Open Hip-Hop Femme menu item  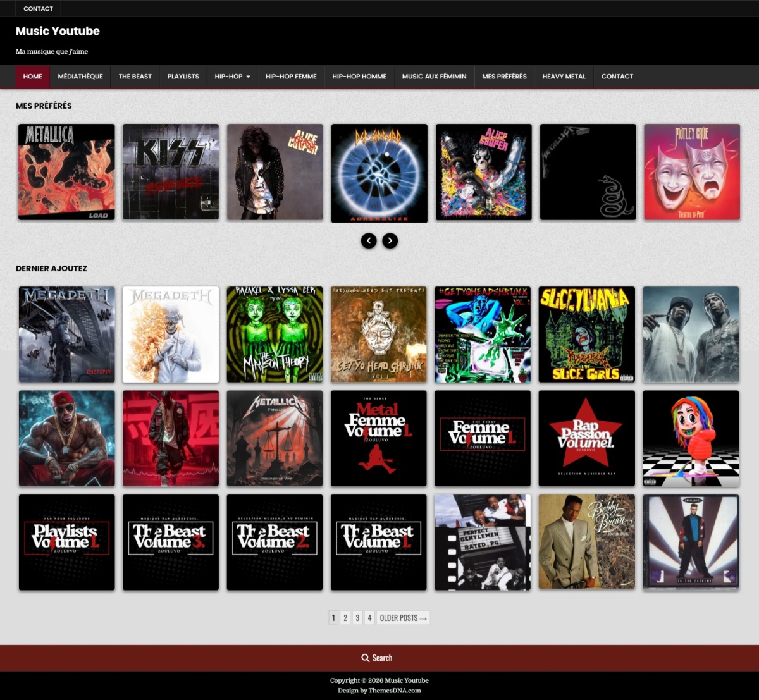291,77
